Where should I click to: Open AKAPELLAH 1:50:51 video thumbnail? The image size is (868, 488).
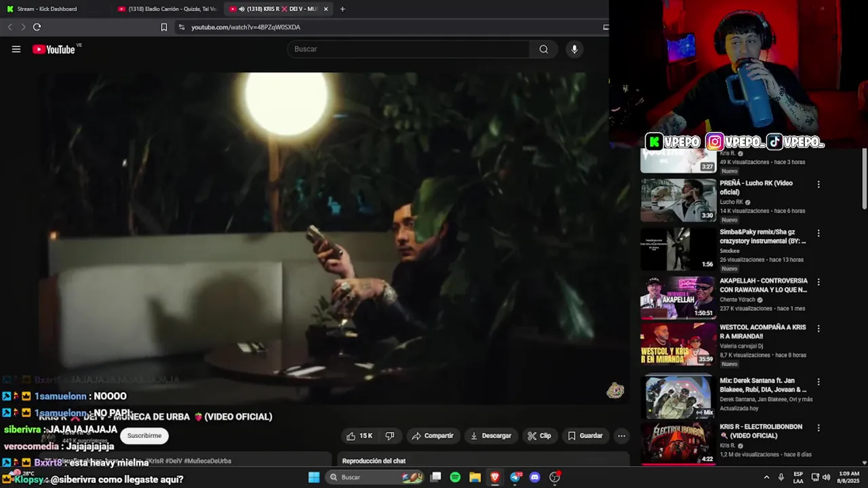coord(678,298)
